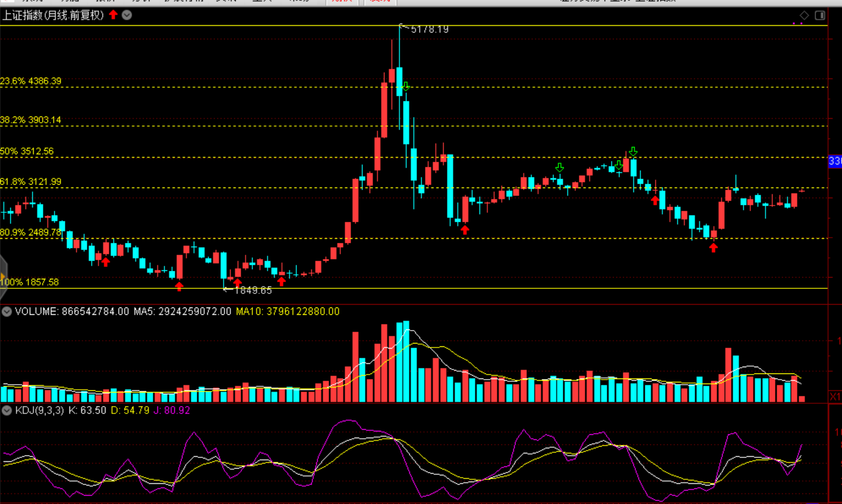Click the 上证指数(月线.前复权) chart title

tap(53, 15)
